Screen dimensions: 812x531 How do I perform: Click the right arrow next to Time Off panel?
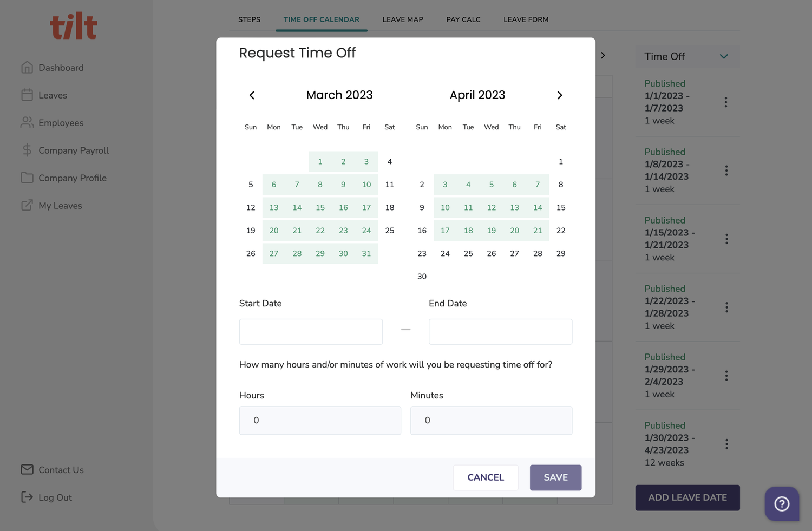pyautogui.click(x=603, y=55)
